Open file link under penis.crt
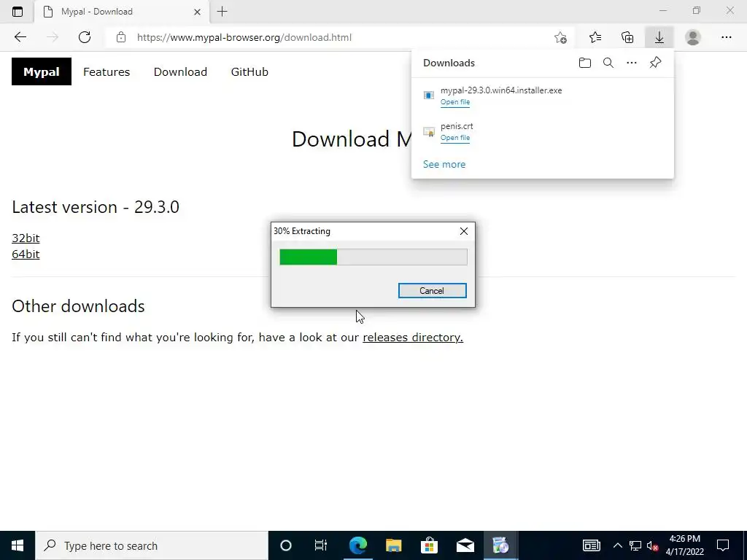This screenshot has height=560, width=747. 455,138
